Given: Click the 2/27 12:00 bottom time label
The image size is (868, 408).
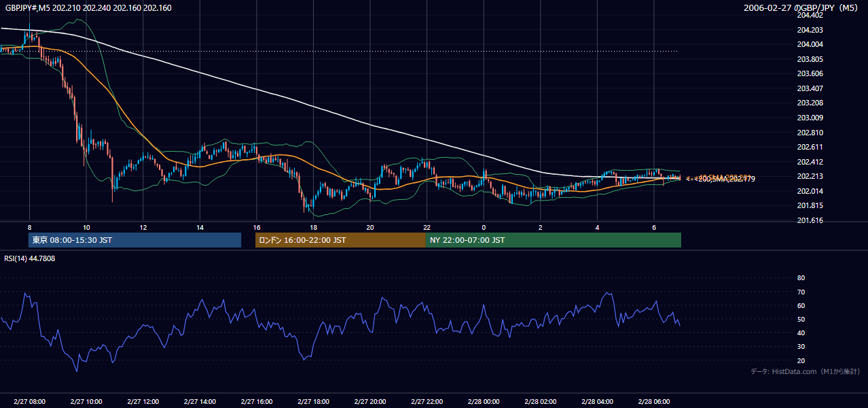Looking at the screenshot, I should (143, 401).
